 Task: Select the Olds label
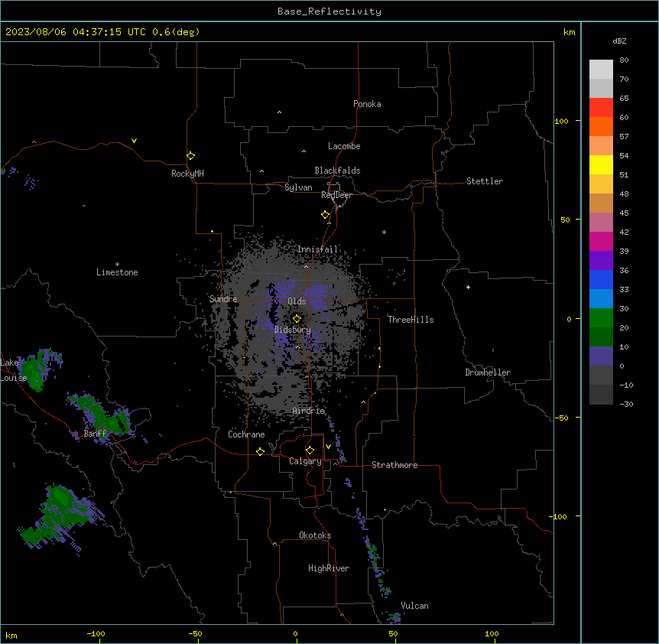click(297, 301)
